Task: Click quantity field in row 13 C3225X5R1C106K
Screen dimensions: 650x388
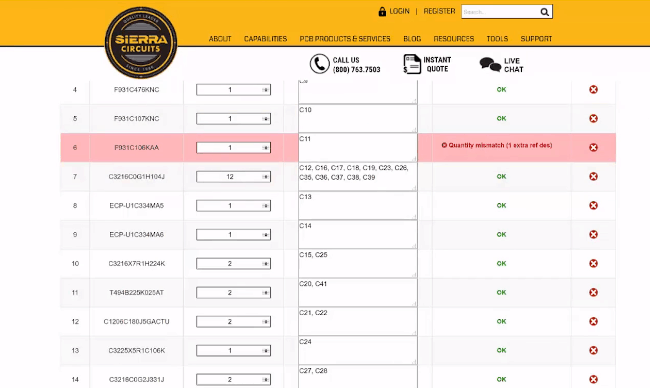Action: coord(233,351)
